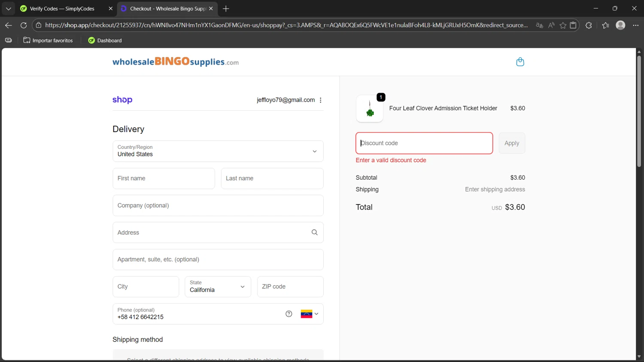The height and width of the screenshot is (362, 644).
Task: Open phone country flag selector
Action: (x=310, y=314)
